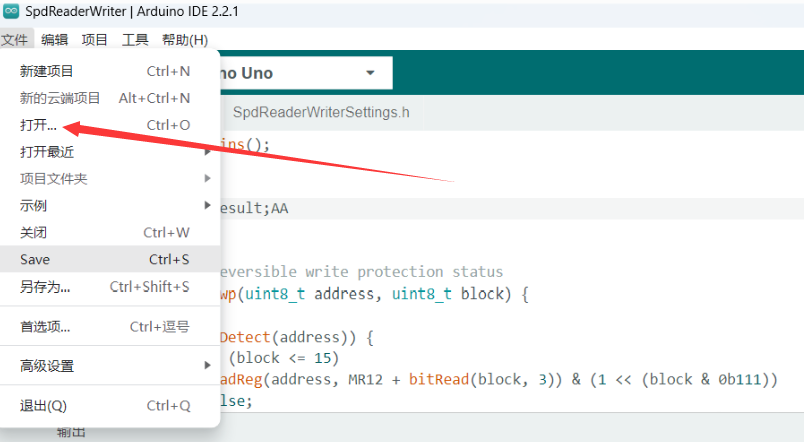
Task: Click the Arduino IDE logo in title bar
Action: [11, 11]
